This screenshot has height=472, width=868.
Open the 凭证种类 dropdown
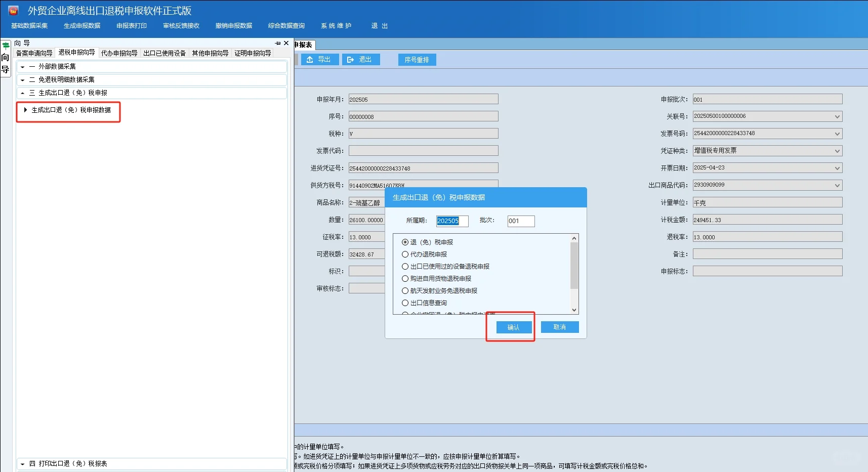(x=837, y=151)
